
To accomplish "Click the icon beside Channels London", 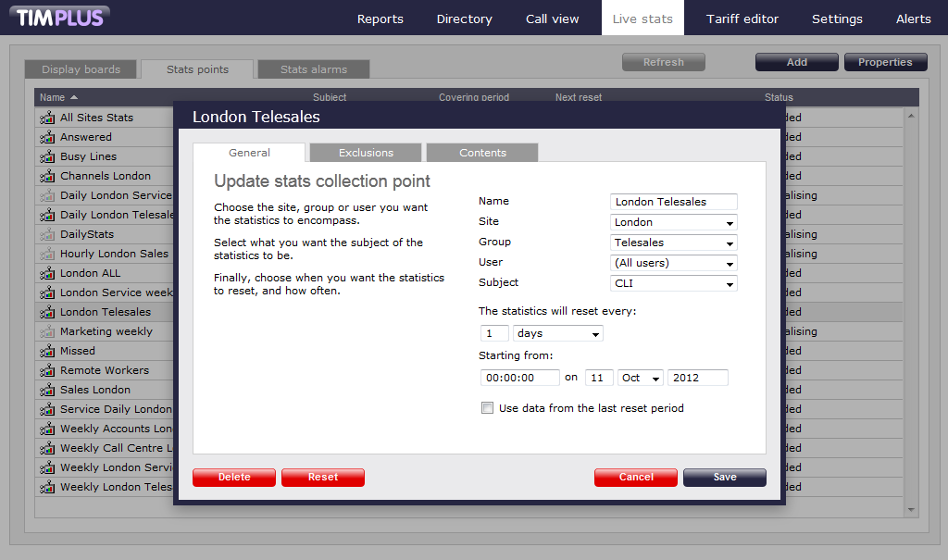I will (x=47, y=176).
